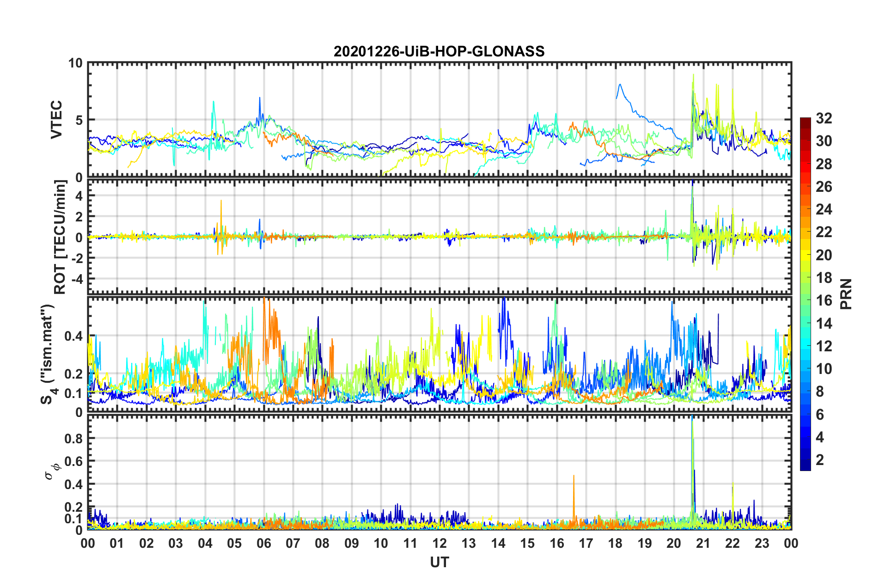The width and height of the screenshot is (879, 588).
Task: Click the ROT [TECU/min] axis label
Action: point(60,237)
